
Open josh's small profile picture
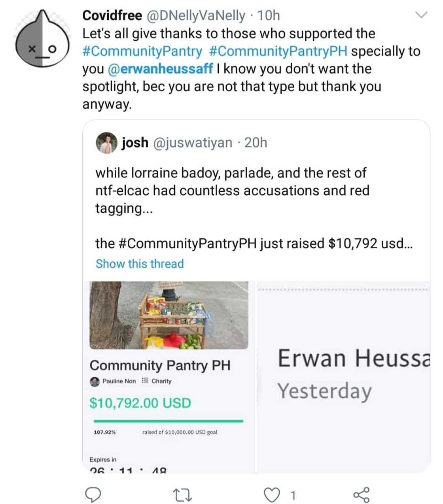[106, 143]
